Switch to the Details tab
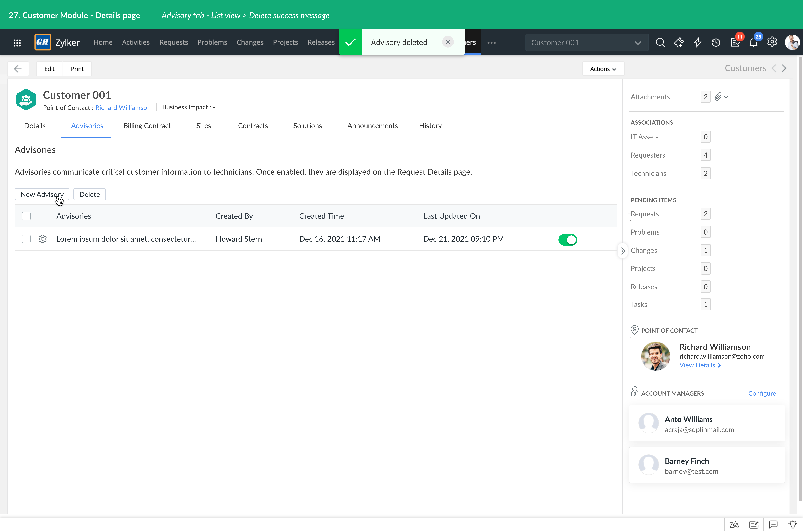The width and height of the screenshot is (803, 532). pyautogui.click(x=35, y=126)
